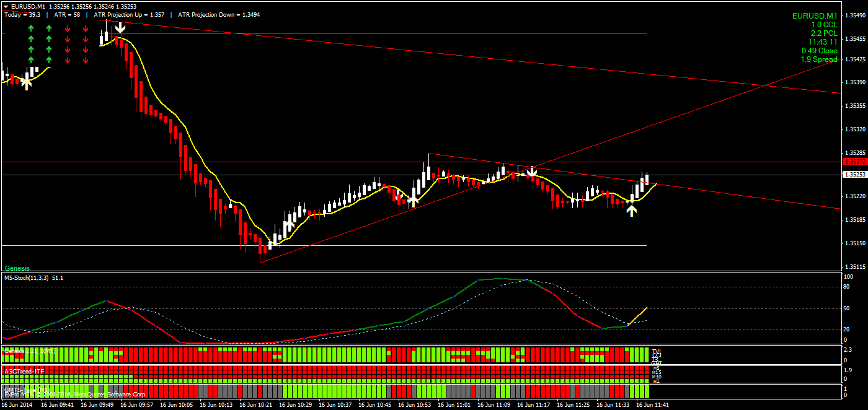Click the white down-arrow sell signal at the chart top

pyautogui.click(x=120, y=27)
